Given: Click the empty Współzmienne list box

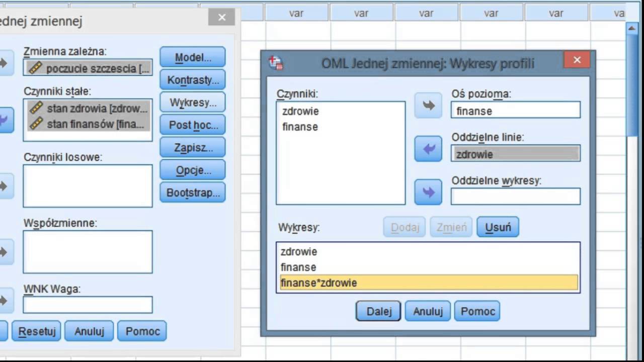Looking at the screenshot, I should tap(88, 252).
